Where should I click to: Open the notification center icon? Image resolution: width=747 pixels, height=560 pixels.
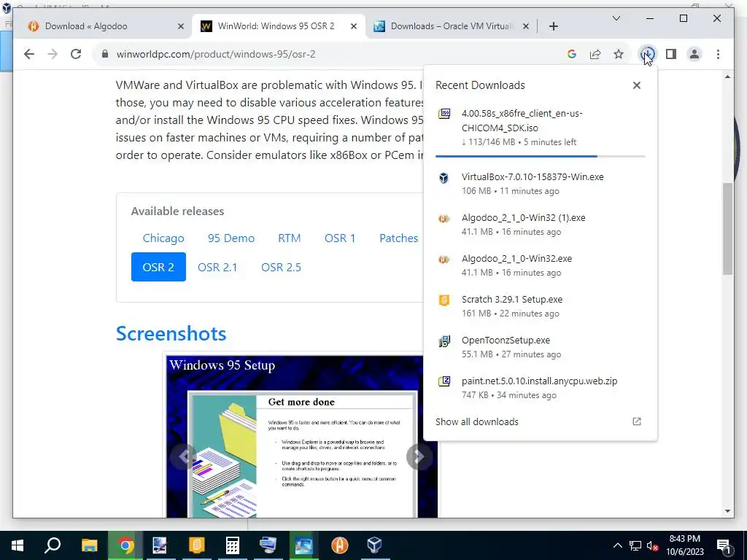click(x=724, y=546)
